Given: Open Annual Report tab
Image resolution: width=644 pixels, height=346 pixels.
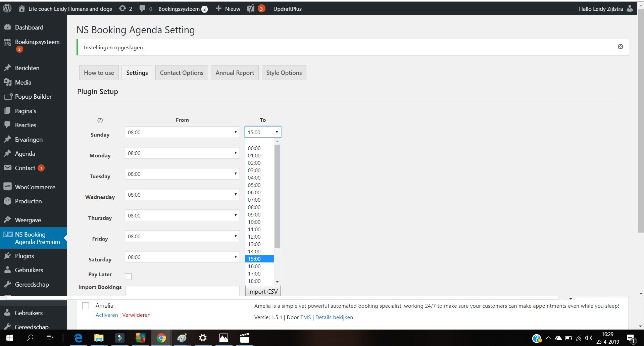Looking at the screenshot, I should click(235, 73).
